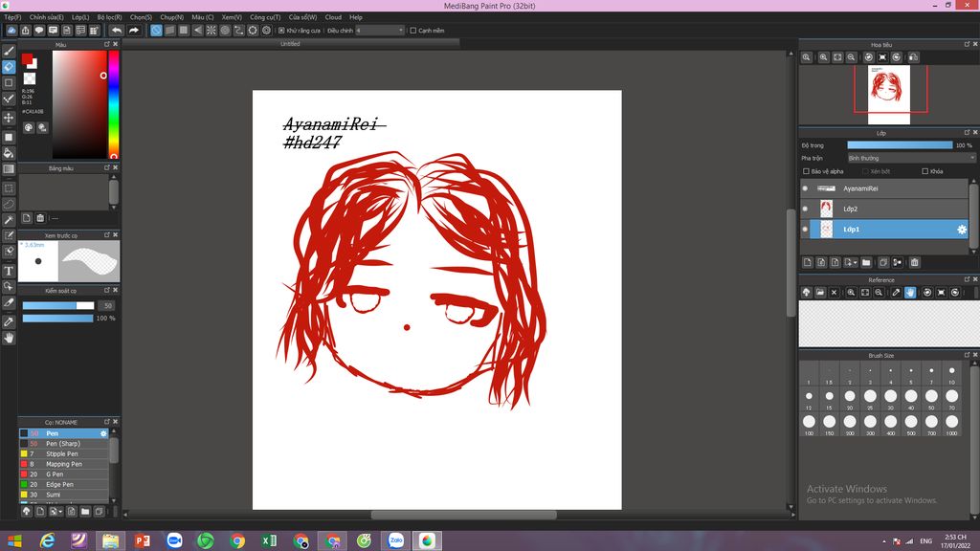The height and width of the screenshot is (551, 980).
Task: Enable the Bảo vệ alpha checkbox
Action: (806, 171)
